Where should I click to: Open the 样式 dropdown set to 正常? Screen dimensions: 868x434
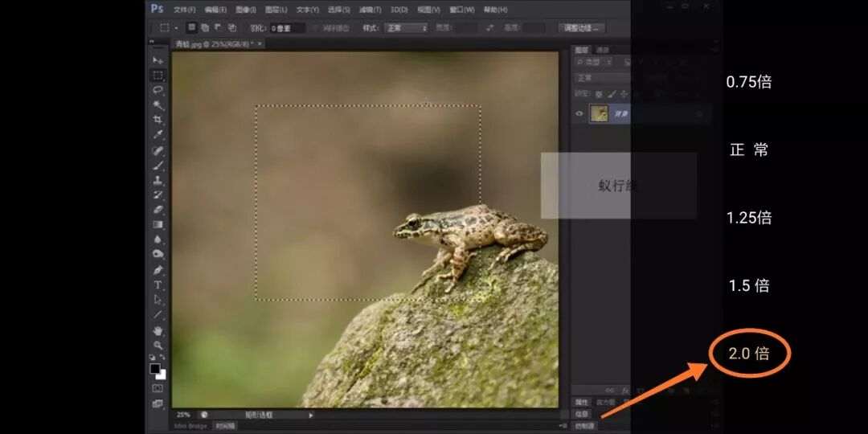[406, 28]
